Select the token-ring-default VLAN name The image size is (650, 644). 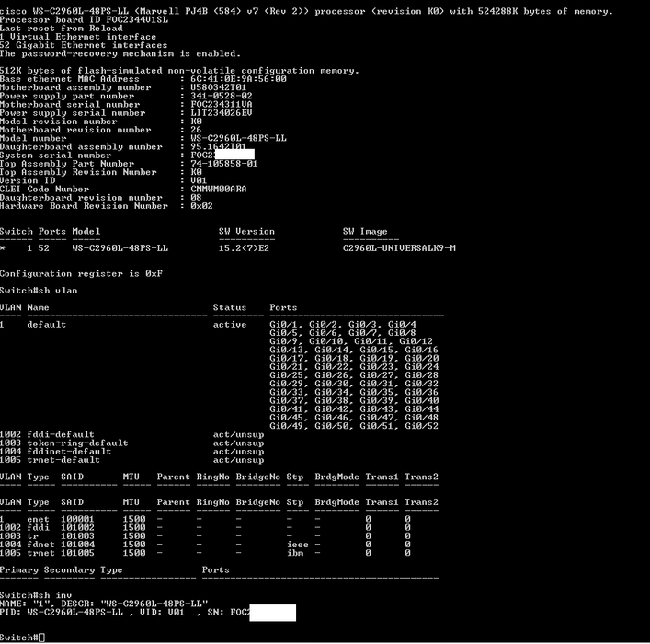(77, 443)
